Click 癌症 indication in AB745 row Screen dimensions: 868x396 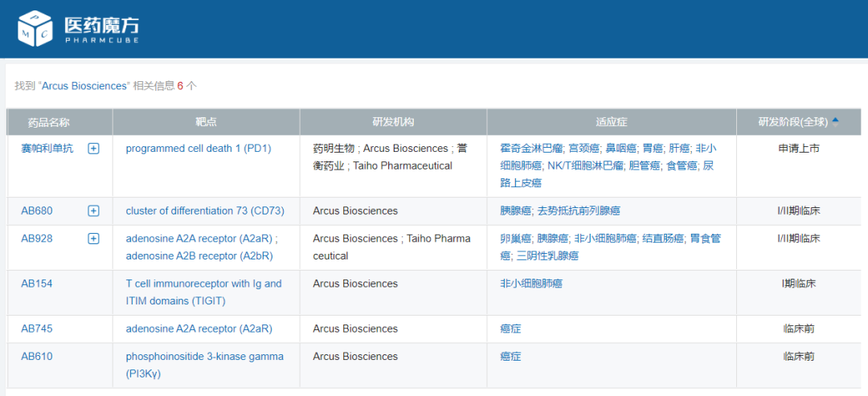(510, 329)
